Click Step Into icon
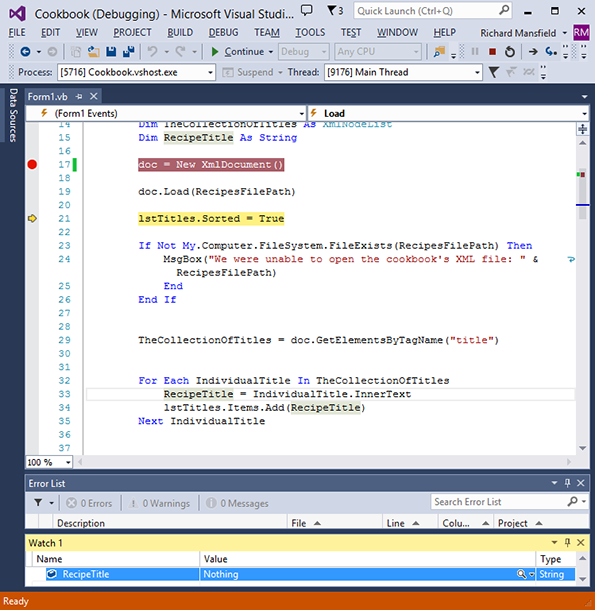Viewport: 595px width, 610px height. [x=551, y=51]
